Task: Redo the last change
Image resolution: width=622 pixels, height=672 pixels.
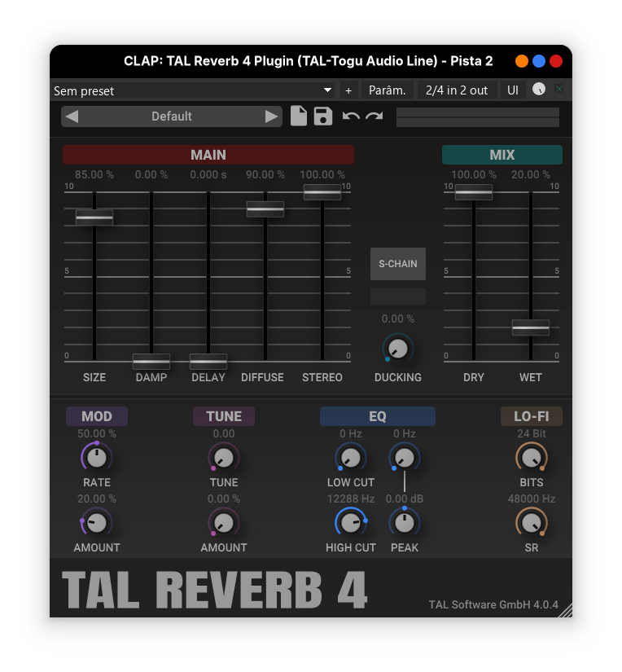Action: click(x=374, y=116)
